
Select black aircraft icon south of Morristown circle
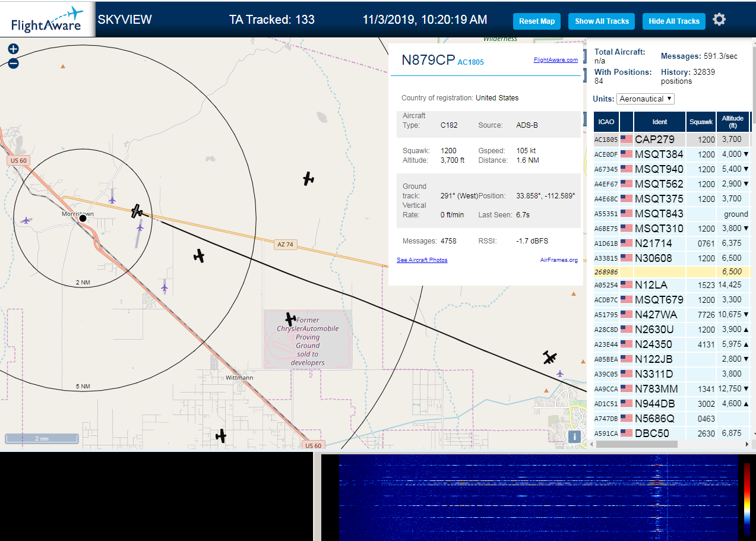[x=199, y=256]
